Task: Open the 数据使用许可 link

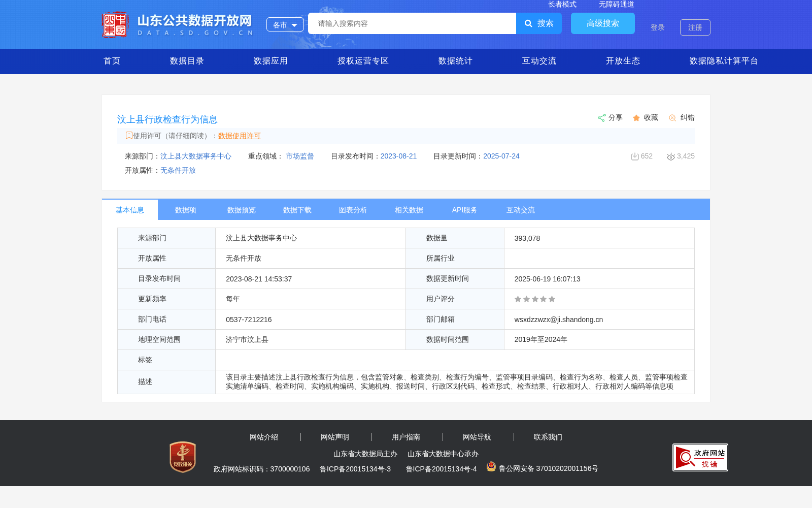Action: click(239, 136)
